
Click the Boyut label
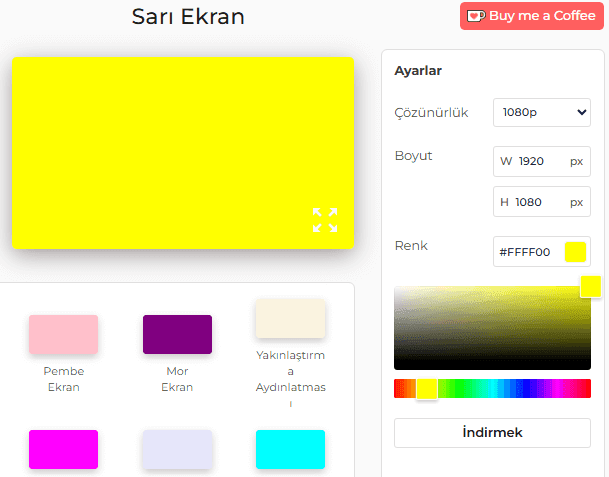click(x=413, y=156)
